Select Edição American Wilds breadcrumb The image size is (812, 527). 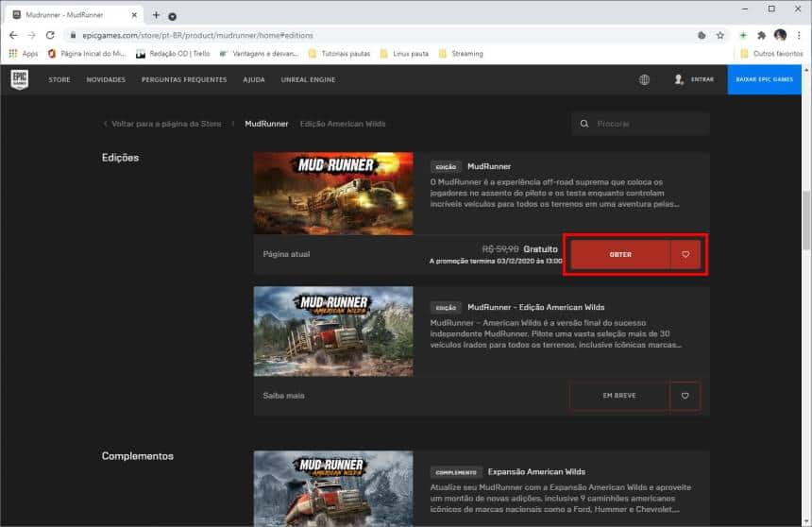(343, 124)
